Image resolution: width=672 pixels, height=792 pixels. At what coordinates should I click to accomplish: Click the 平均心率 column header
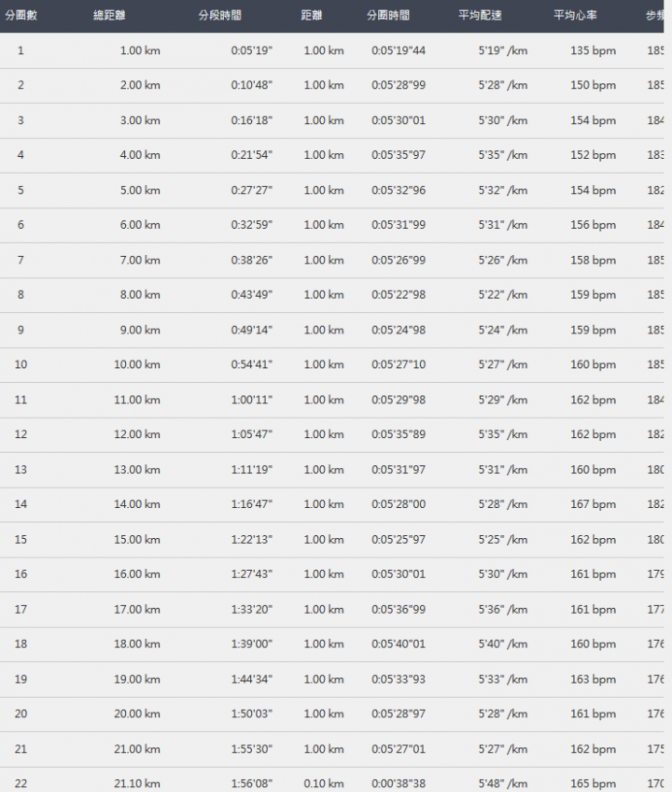tap(575, 16)
